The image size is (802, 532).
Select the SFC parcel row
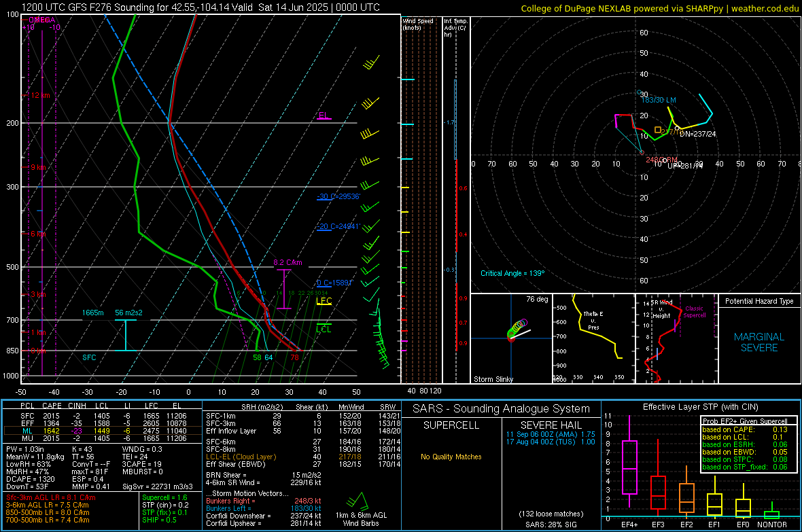tap(101, 416)
